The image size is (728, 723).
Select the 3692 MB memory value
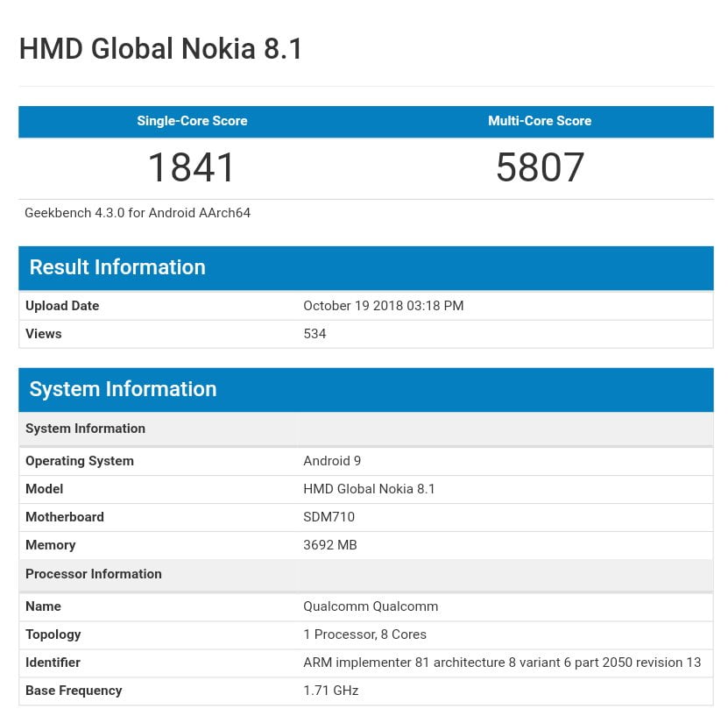[330, 545]
